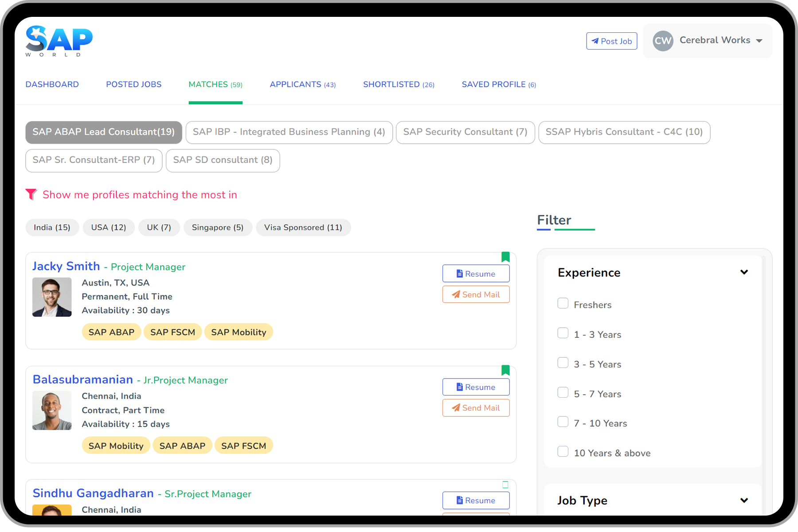Click 'Contract, Part Time' text
The height and width of the screenshot is (532, 798).
pos(123,410)
